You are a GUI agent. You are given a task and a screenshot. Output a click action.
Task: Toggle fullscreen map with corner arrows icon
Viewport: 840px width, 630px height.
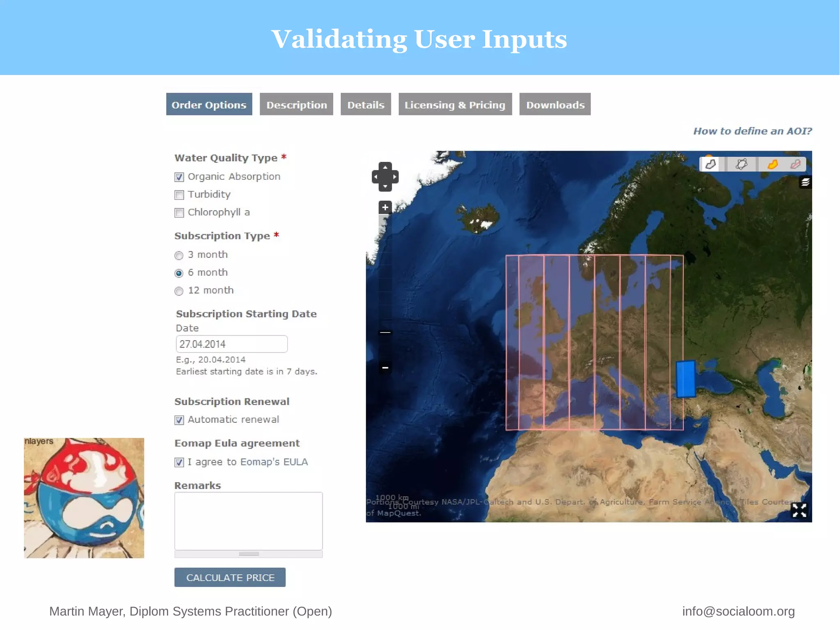point(799,510)
